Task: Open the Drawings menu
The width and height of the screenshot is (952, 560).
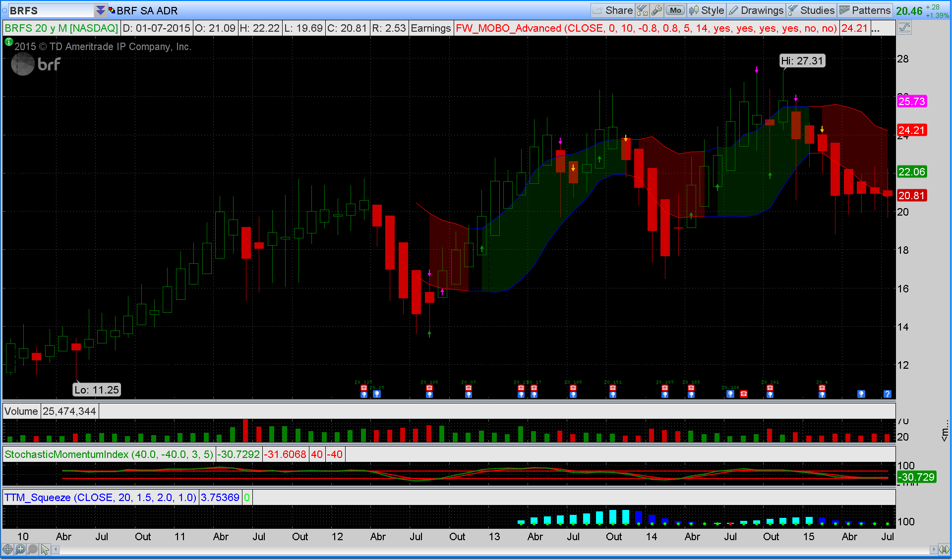Action: click(x=757, y=10)
